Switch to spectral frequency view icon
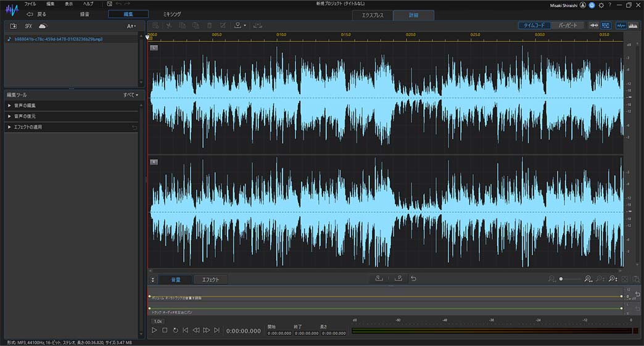The image size is (644, 346). (x=633, y=25)
